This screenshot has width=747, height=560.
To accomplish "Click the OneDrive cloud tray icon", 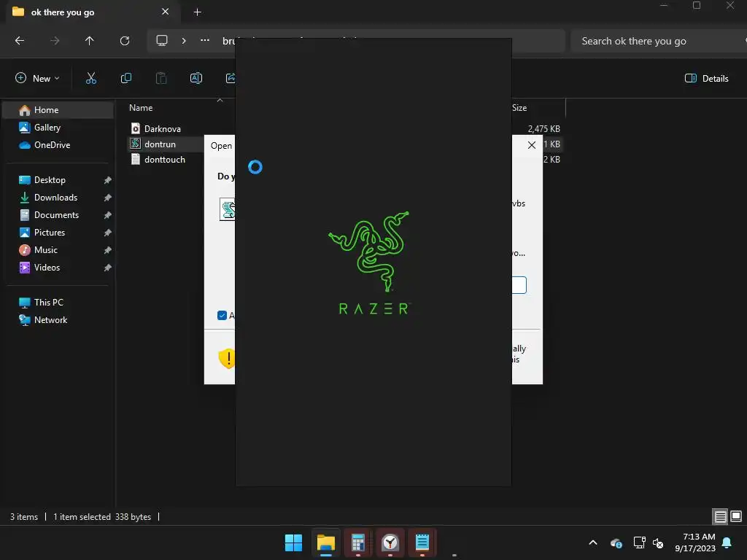I will 616,542.
